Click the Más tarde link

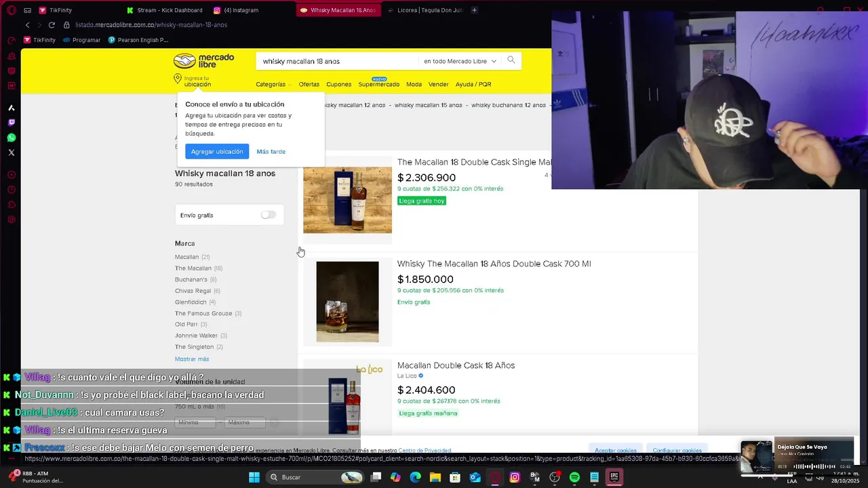point(271,151)
